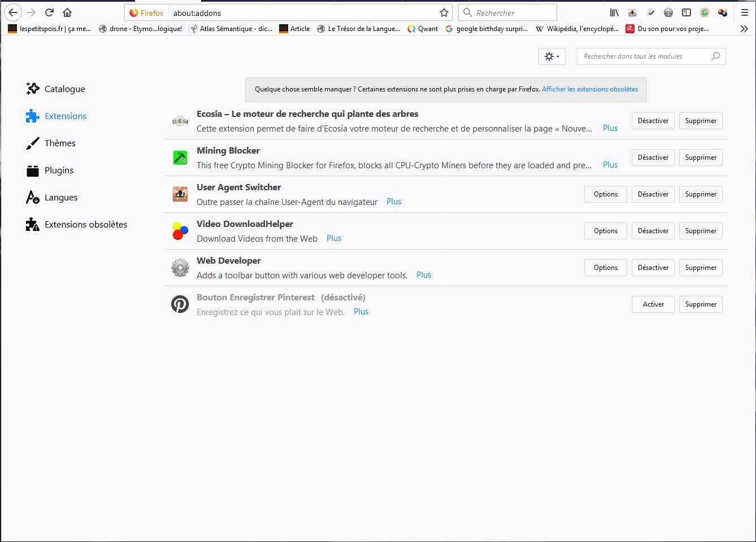Click the Library bookshelf toolbar icon

pyautogui.click(x=614, y=12)
